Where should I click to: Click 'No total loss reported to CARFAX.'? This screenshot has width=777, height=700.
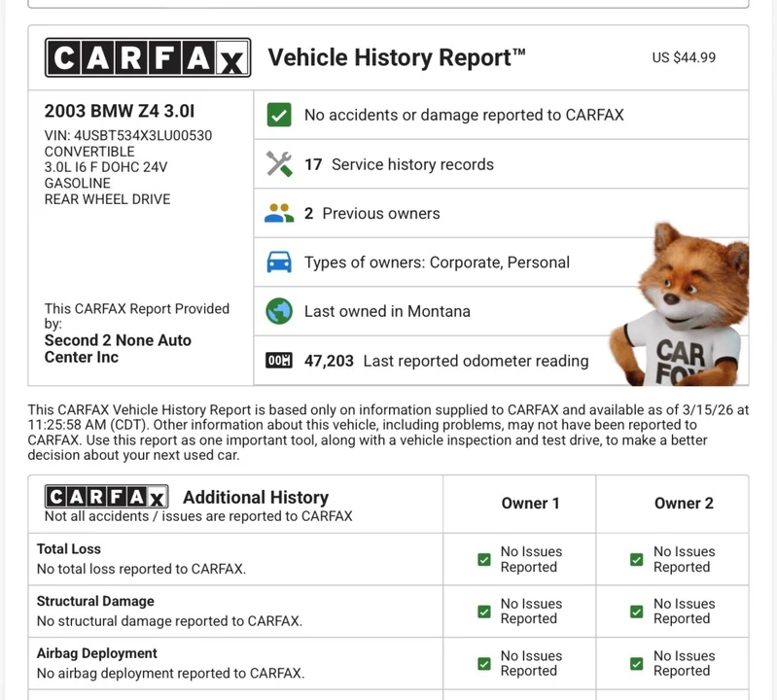(x=141, y=569)
